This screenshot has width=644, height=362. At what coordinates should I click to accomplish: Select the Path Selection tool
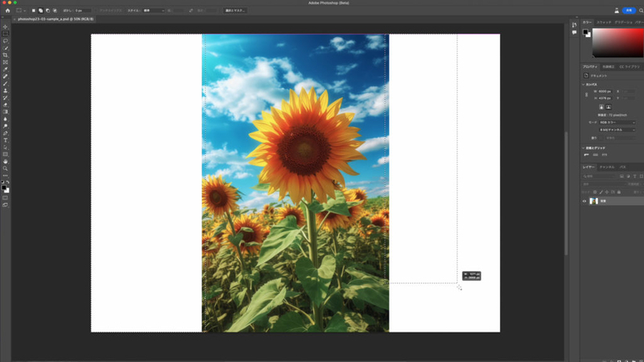tap(6, 147)
